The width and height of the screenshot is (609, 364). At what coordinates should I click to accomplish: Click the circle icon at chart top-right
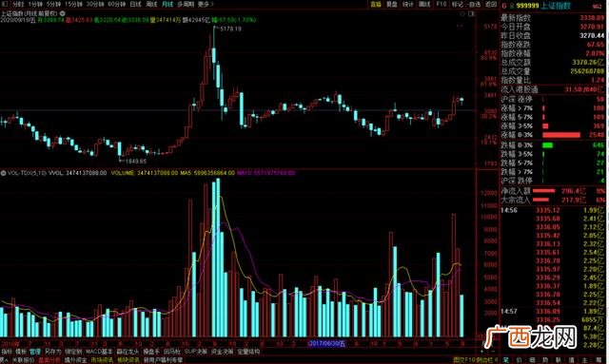[x=462, y=14]
